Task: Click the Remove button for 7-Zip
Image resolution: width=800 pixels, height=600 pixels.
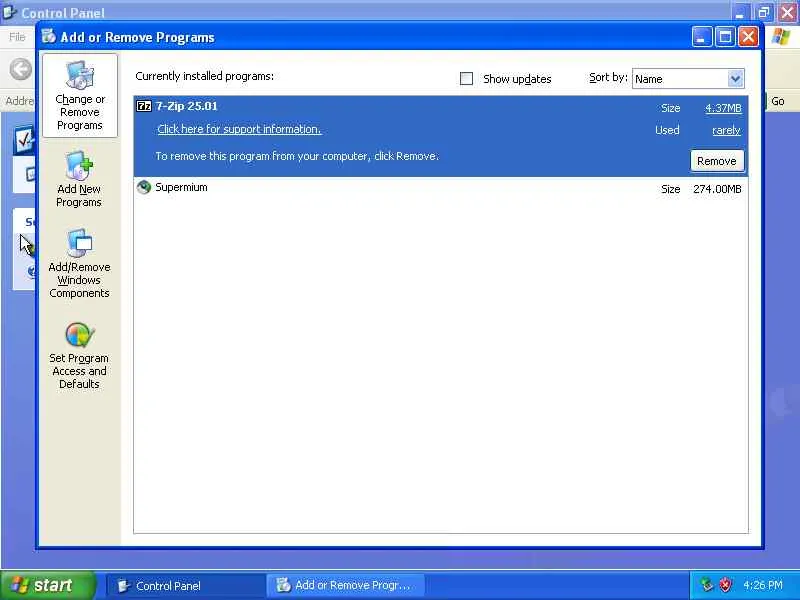Action: 717,161
